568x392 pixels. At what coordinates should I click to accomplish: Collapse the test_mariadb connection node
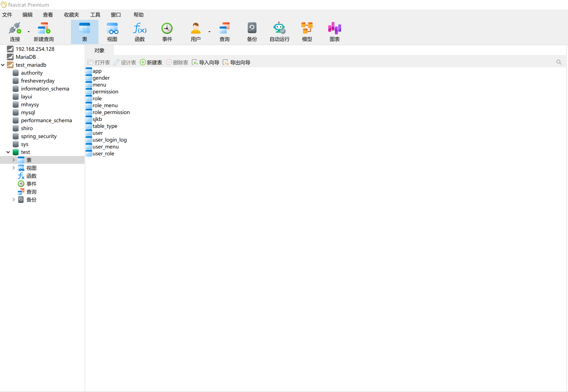click(x=3, y=65)
